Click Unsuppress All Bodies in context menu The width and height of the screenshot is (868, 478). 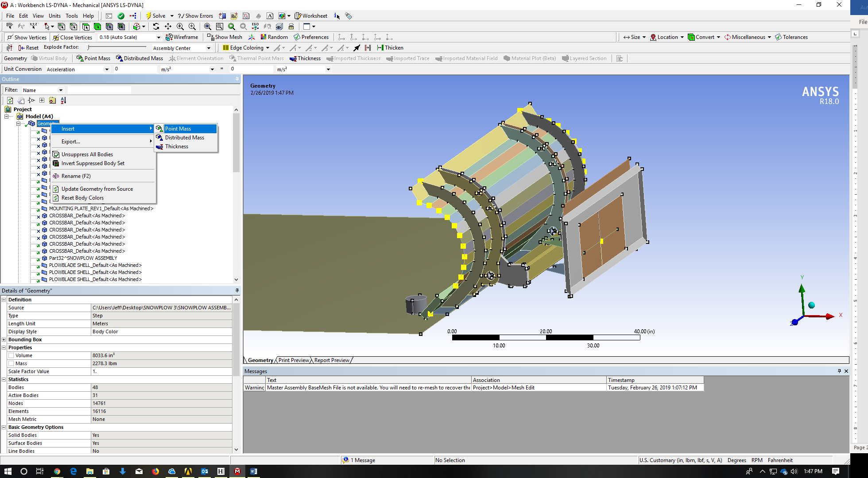click(87, 154)
